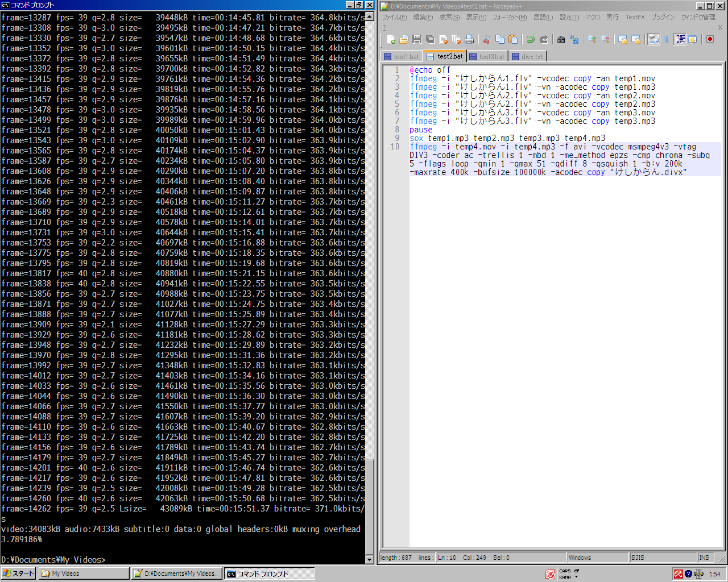Click the tray clock showing 1:54
728x582 pixels.
[715, 574]
